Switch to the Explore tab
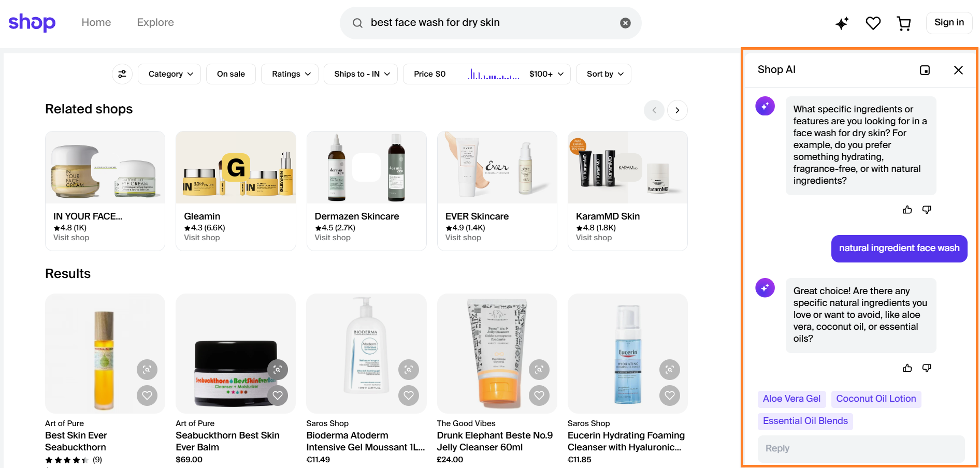Screen dimensions: 980x468 155,22
